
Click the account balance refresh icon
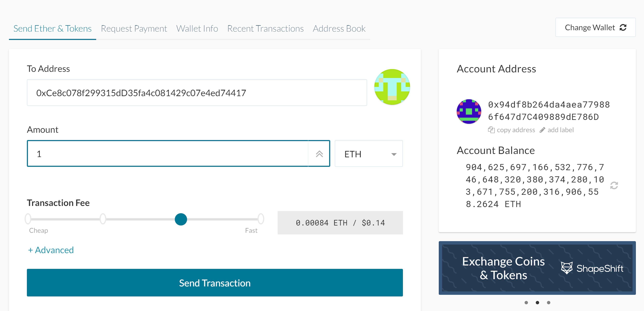[614, 185]
